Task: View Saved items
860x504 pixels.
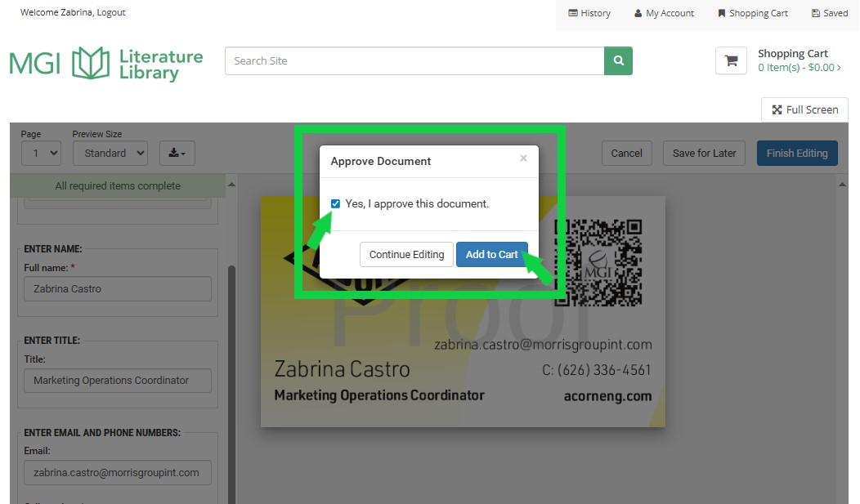Action: [x=830, y=13]
